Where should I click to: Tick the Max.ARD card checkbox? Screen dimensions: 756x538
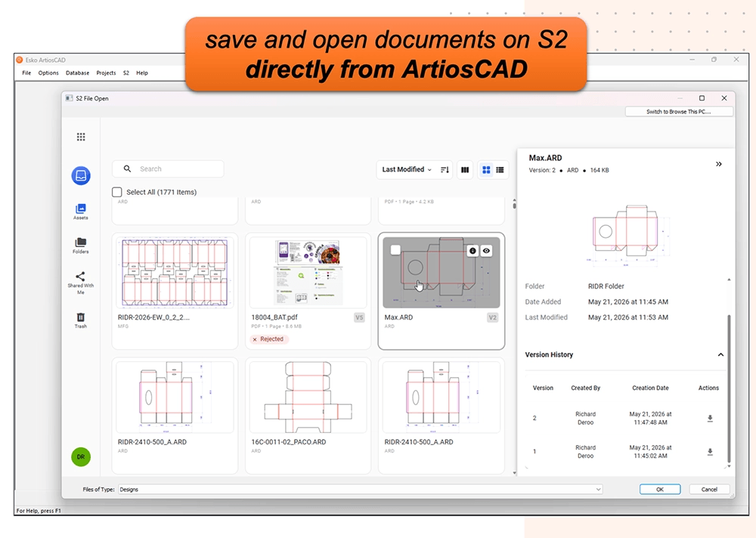[395, 249]
